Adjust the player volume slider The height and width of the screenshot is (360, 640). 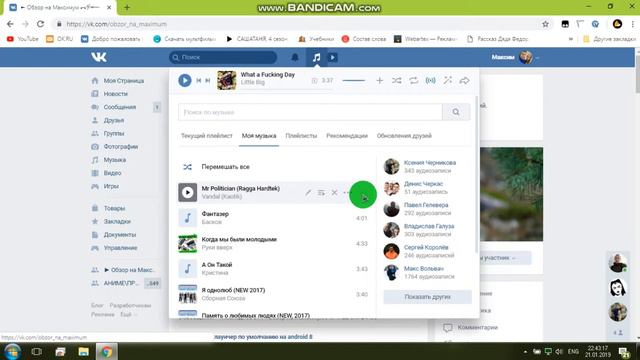pos(353,80)
